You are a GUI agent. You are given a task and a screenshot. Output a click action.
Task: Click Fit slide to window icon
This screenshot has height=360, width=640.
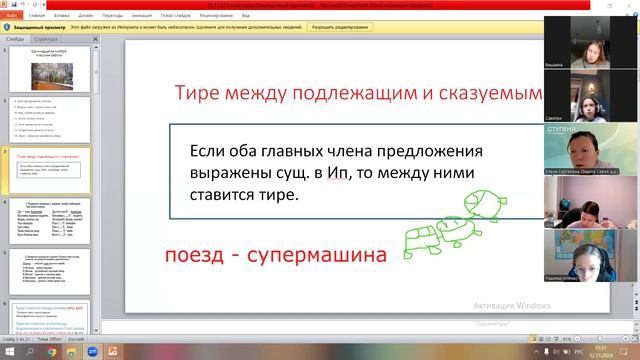click(x=635, y=339)
